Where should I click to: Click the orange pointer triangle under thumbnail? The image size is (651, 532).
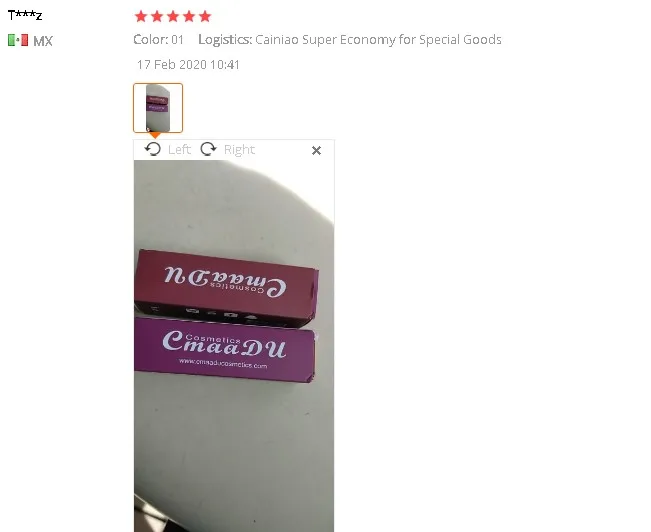[154, 135]
